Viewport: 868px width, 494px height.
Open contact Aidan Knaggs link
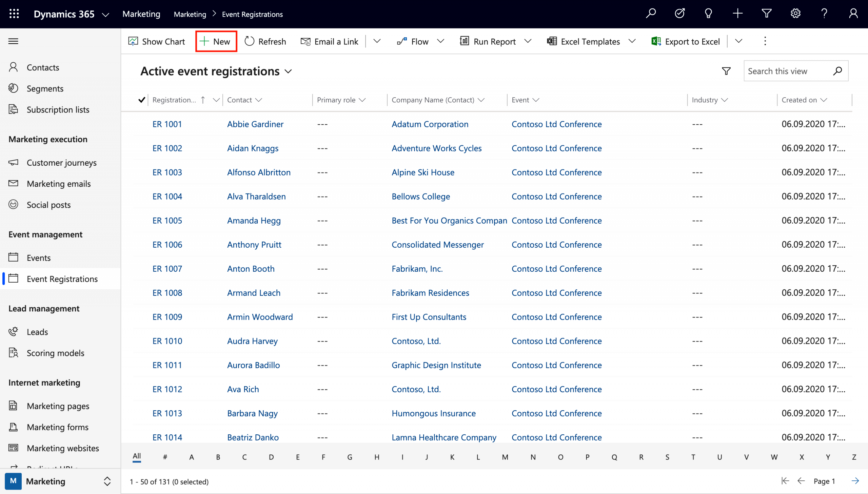pyautogui.click(x=253, y=148)
